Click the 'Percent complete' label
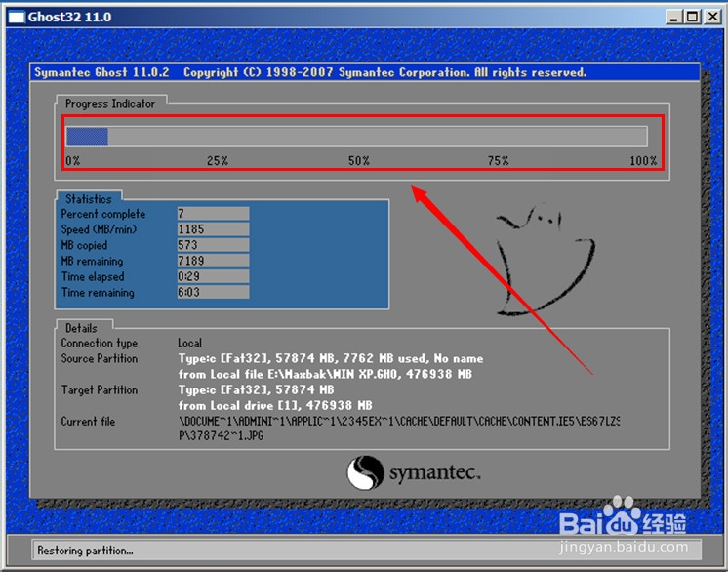 coord(103,214)
